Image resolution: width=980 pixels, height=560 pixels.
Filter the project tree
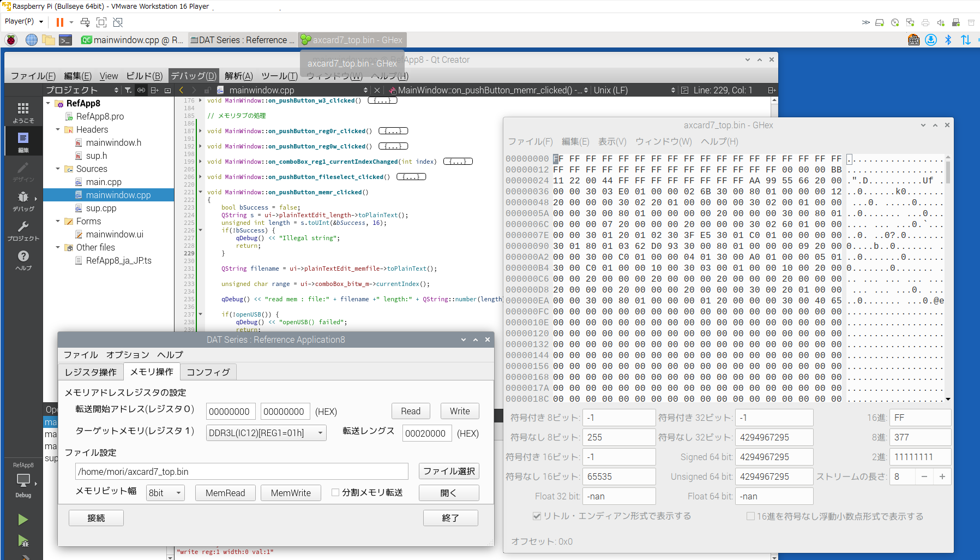point(128,90)
